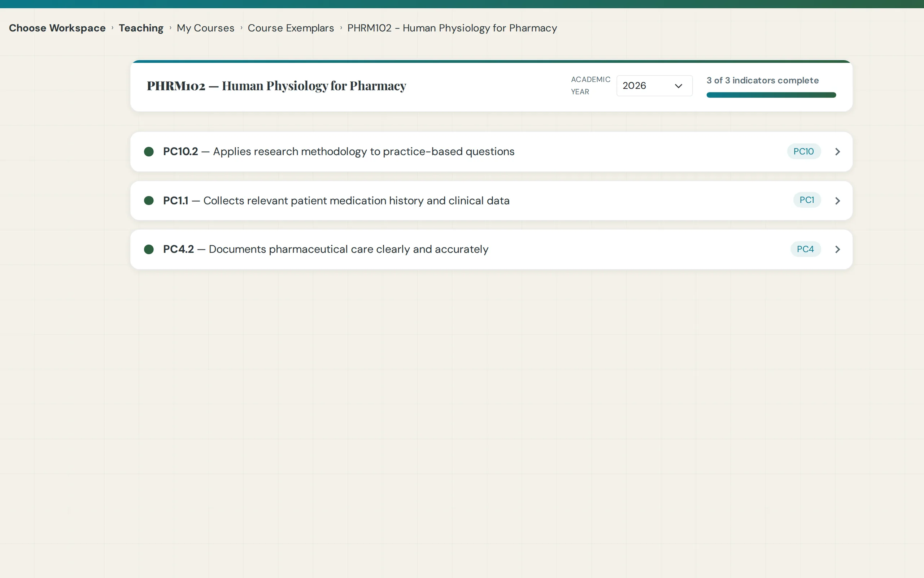
Task: Click the PC10 competency tag
Action: 804,151
